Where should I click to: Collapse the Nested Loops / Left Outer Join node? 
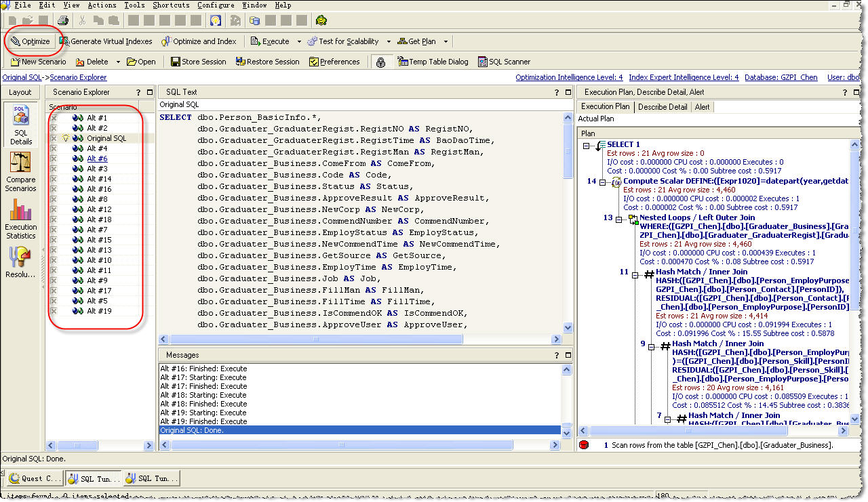(619, 219)
